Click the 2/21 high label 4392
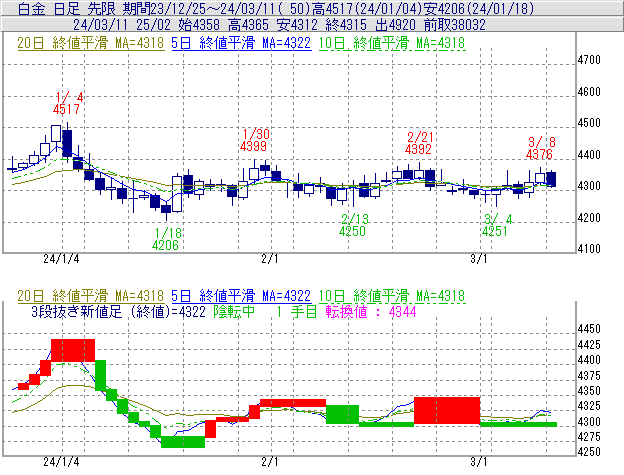The height and width of the screenshot is (475, 624). click(418, 149)
